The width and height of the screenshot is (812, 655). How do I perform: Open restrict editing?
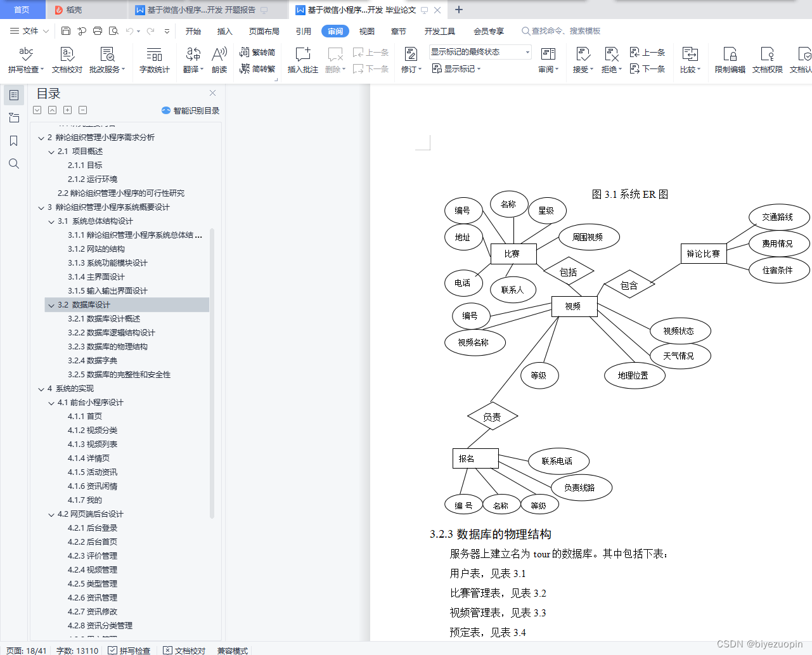point(730,60)
